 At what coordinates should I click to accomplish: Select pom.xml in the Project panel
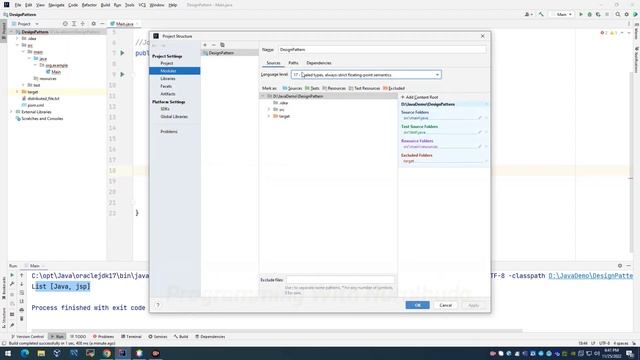click(x=36, y=105)
